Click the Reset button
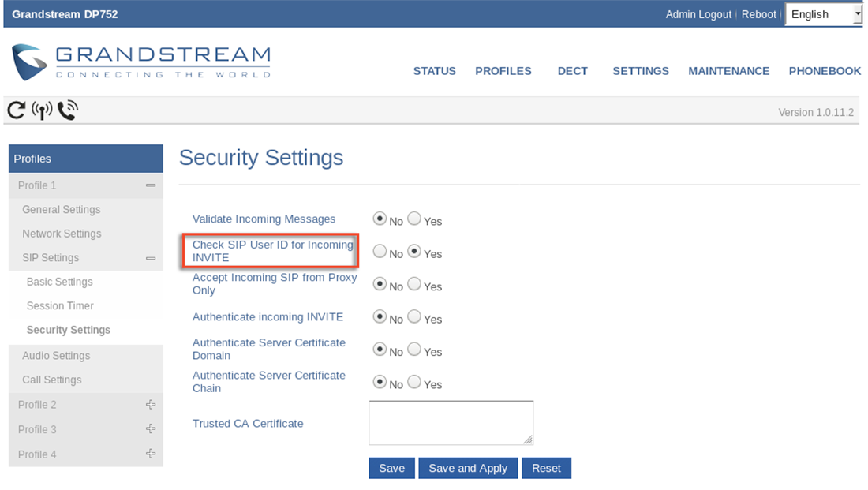 click(546, 469)
